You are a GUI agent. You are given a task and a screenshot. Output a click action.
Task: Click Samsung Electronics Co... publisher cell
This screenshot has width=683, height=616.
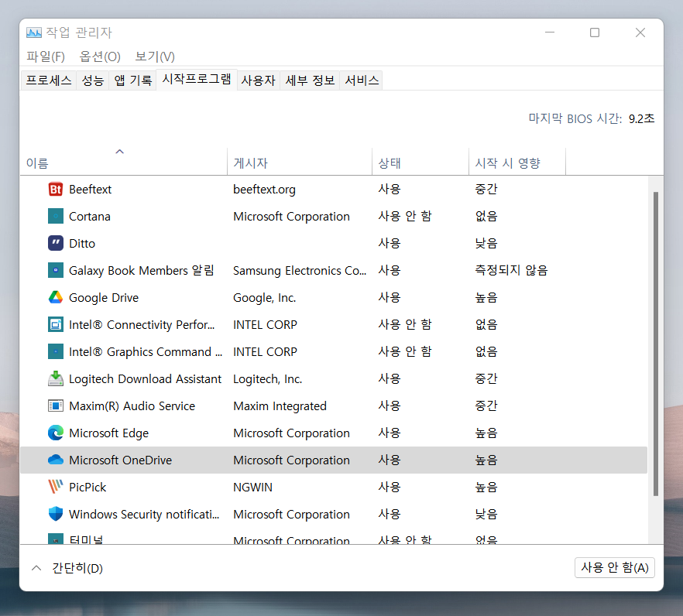click(300, 270)
